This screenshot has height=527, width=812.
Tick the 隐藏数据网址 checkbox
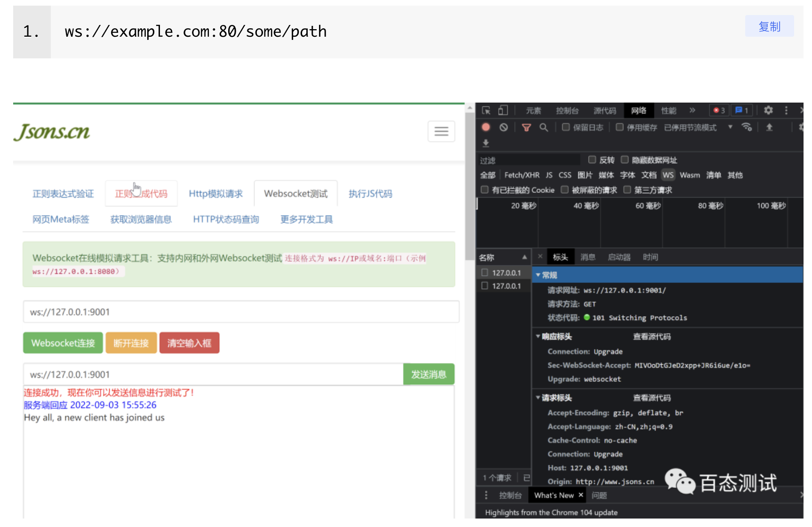(x=625, y=160)
